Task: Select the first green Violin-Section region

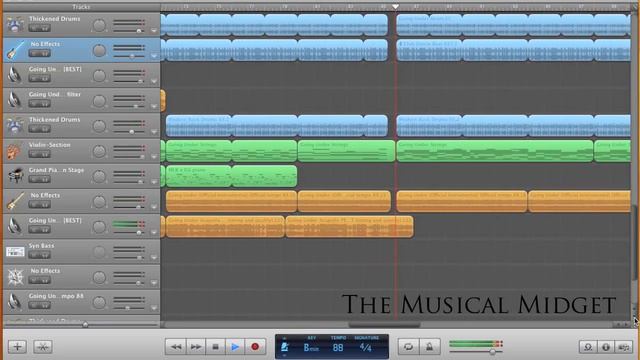Action: tap(199, 151)
